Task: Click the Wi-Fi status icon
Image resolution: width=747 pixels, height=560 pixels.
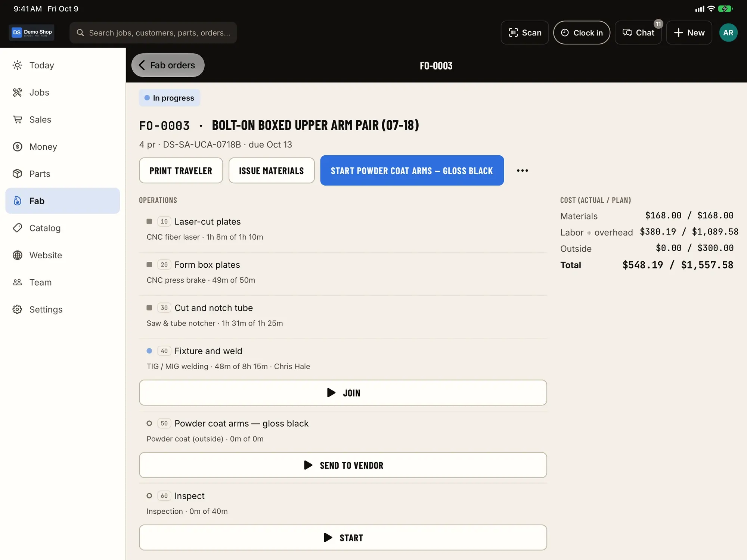Action: (x=711, y=9)
